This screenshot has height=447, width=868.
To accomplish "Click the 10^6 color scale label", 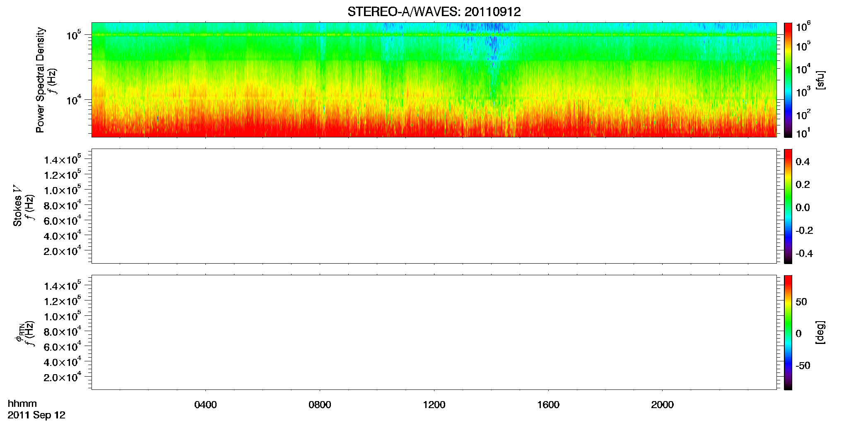I will pyautogui.click(x=803, y=27).
